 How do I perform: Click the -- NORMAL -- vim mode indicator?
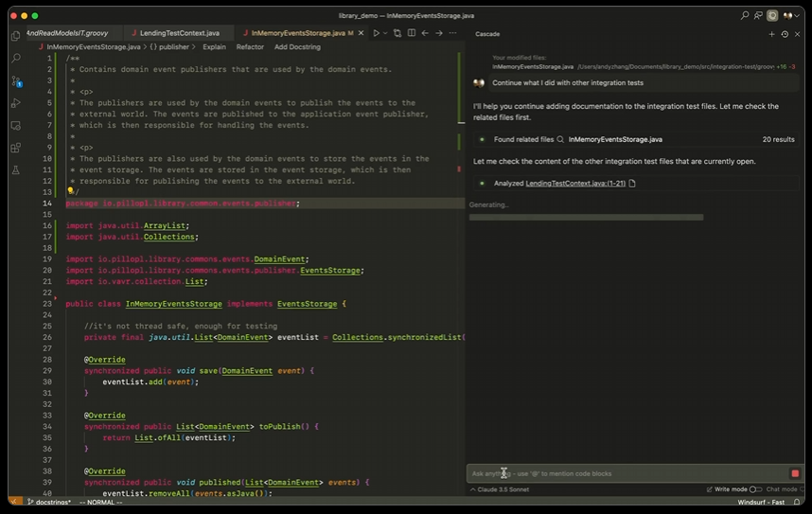click(101, 502)
